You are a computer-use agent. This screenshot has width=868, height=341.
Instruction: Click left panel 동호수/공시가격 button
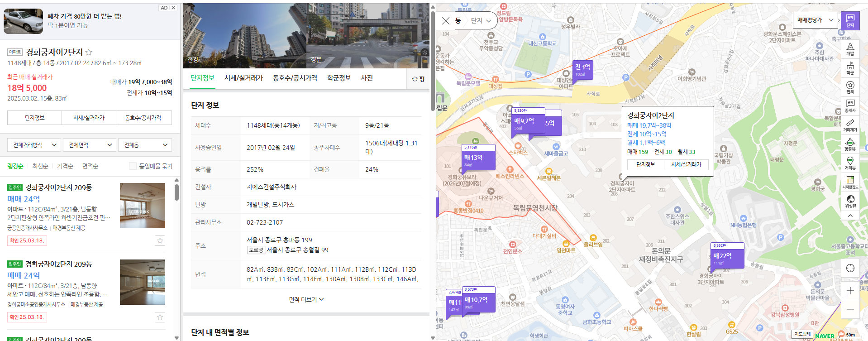pos(143,118)
